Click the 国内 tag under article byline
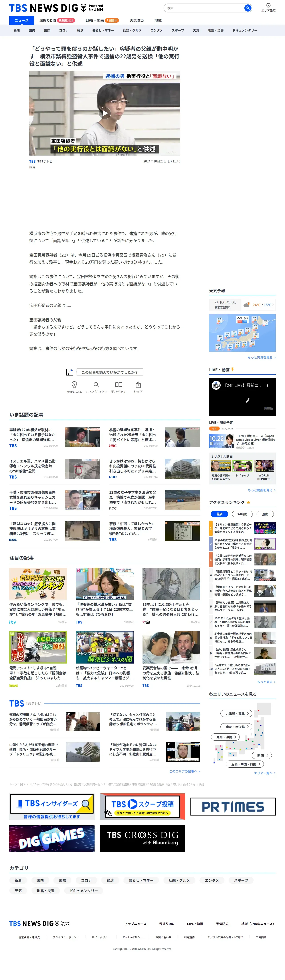Screen dimensions: 285x980 click(x=32, y=167)
